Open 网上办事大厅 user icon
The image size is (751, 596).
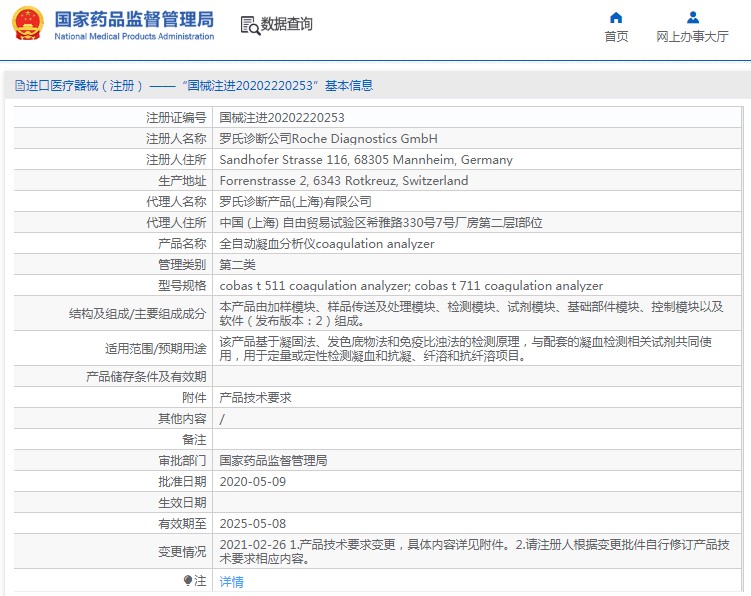click(x=693, y=18)
